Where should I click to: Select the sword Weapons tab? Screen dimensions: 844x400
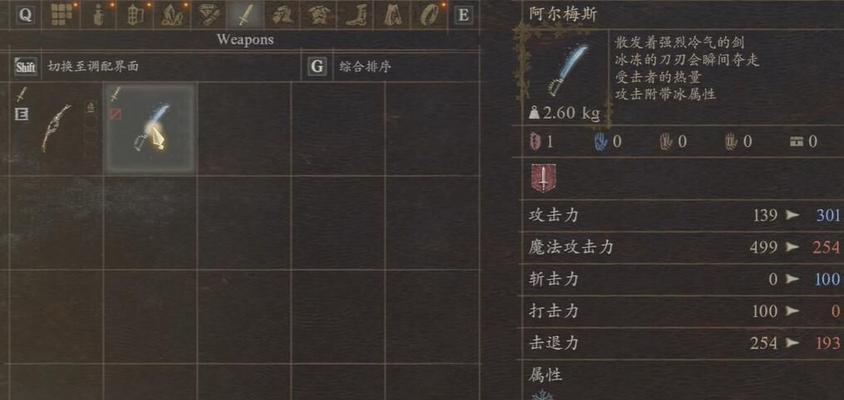244,14
